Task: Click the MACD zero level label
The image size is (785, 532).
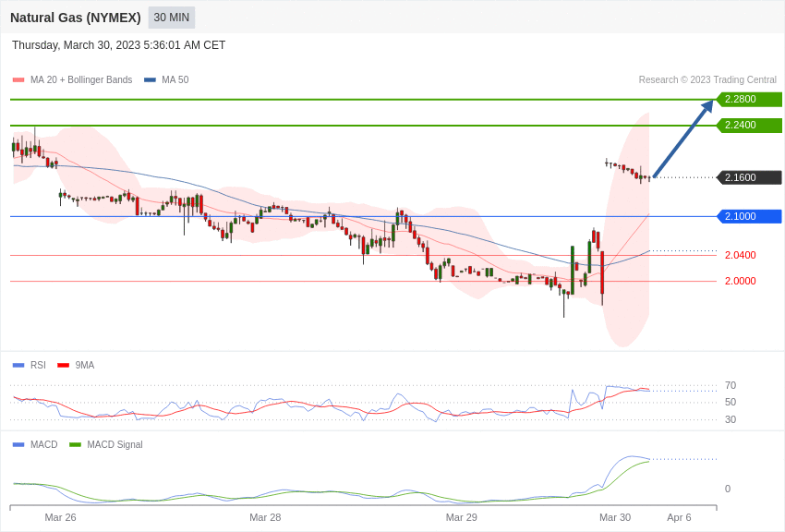Action: [x=728, y=489]
